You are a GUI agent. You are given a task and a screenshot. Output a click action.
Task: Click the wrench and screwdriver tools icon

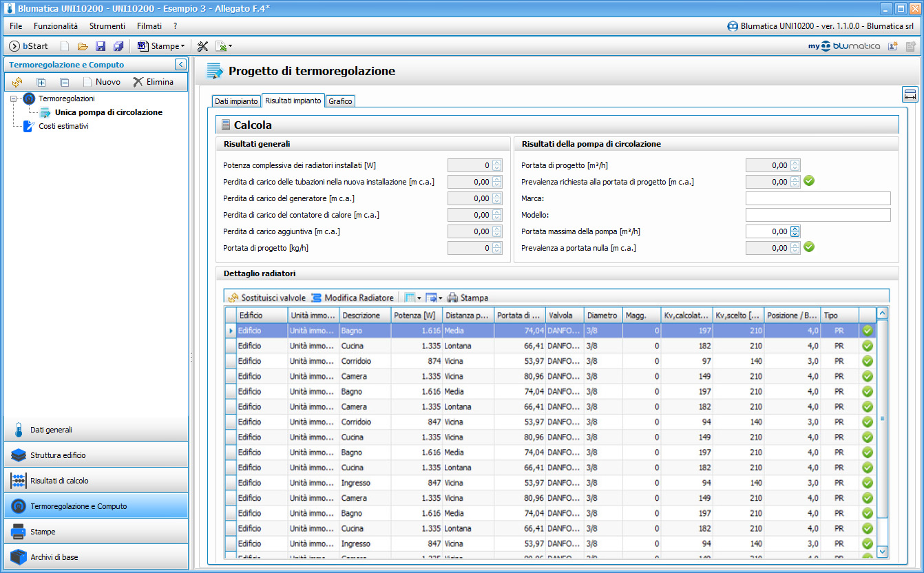point(202,46)
